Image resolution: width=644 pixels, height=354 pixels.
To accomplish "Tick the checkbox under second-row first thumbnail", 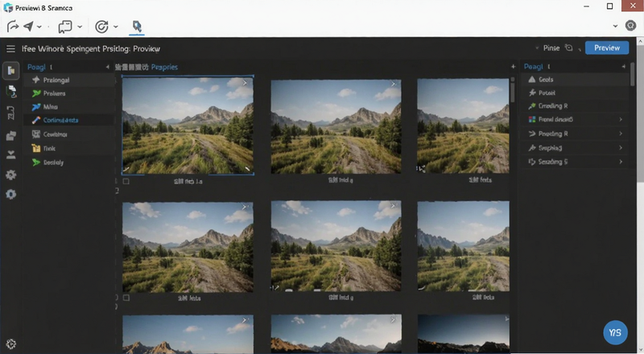I will click(126, 298).
